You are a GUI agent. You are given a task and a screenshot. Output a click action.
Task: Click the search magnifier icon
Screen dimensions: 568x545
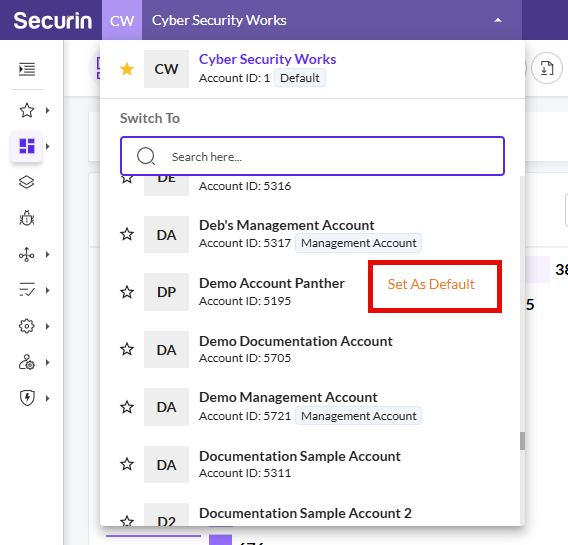coord(146,156)
